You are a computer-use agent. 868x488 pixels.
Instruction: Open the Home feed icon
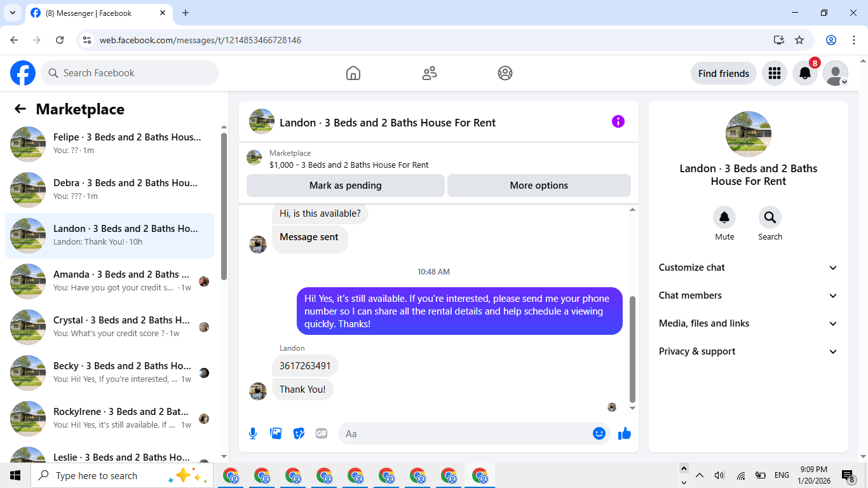(353, 73)
